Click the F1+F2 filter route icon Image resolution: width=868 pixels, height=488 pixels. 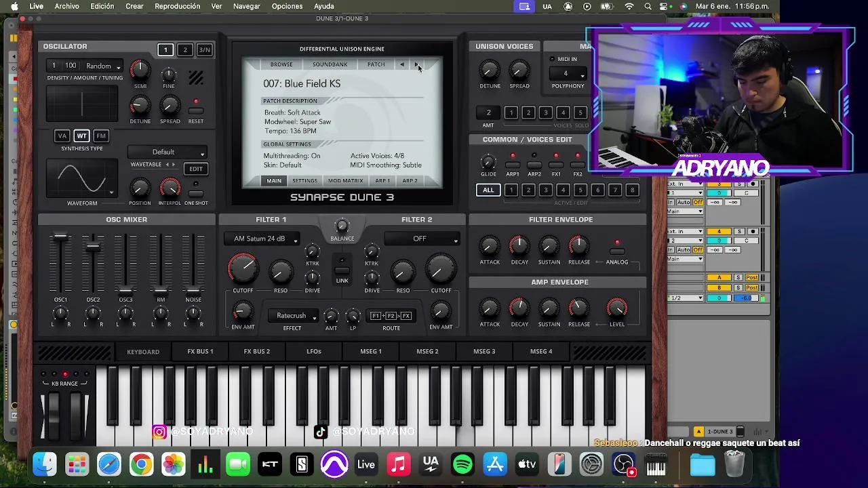(x=391, y=316)
